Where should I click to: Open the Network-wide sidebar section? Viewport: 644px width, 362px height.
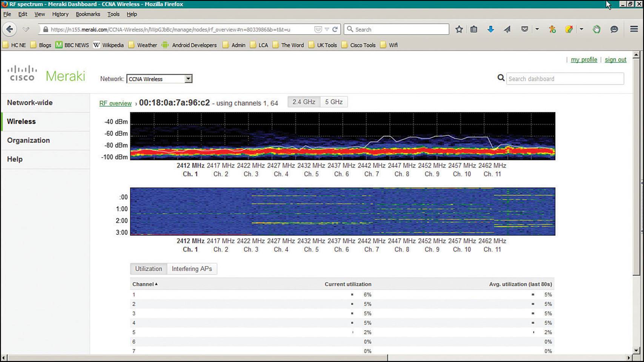(x=45, y=103)
